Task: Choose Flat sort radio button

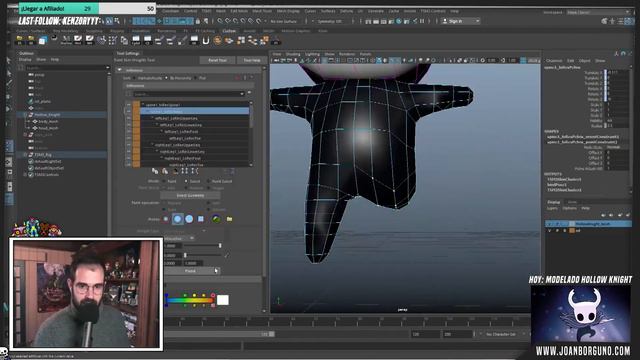Action: point(196,78)
